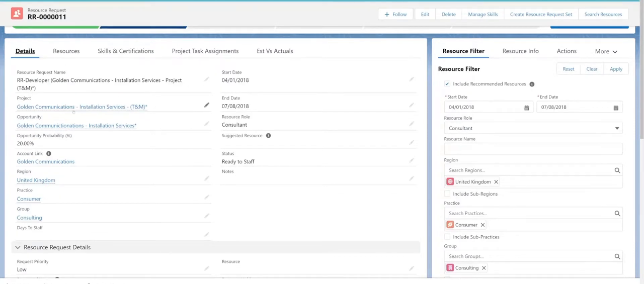Image resolution: width=644 pixels, height=284 pixels.
Task: Click the Search Resources button
Action: pyautogui.click(x=603, y=14)
